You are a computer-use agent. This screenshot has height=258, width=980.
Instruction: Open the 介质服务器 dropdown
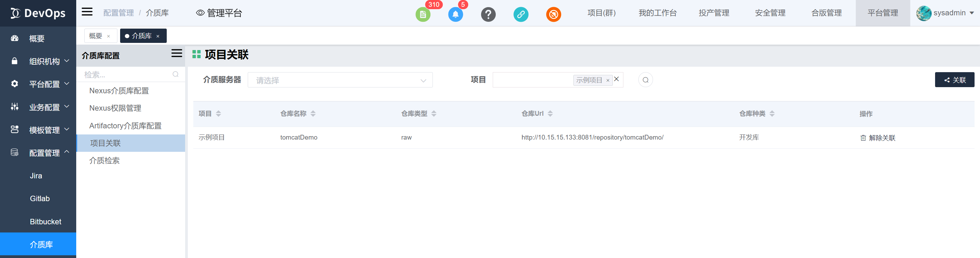[340, 80]
